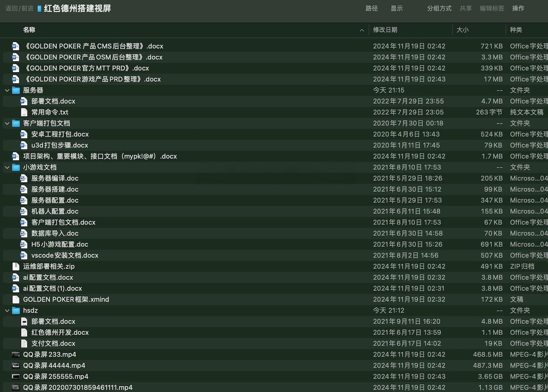The height and width of the screenshot is (392, 548).
Task: Click document icon of 红色德州开发.docx
Action: [24, 332]
